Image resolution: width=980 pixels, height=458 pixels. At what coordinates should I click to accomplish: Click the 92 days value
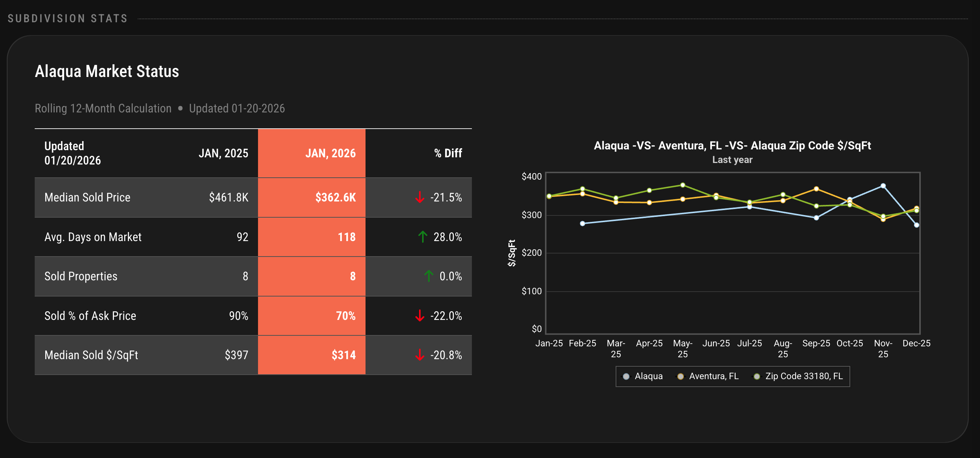pos(242,237)
